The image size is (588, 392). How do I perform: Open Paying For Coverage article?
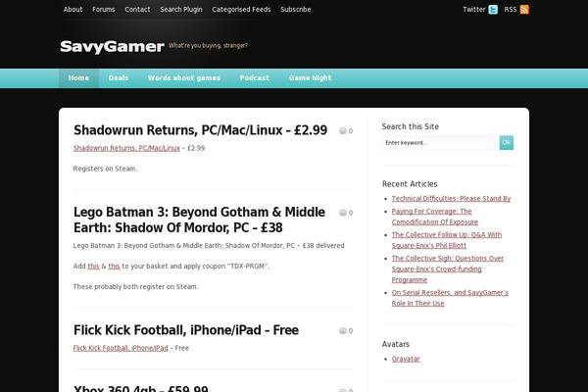(x=435, y=217)
